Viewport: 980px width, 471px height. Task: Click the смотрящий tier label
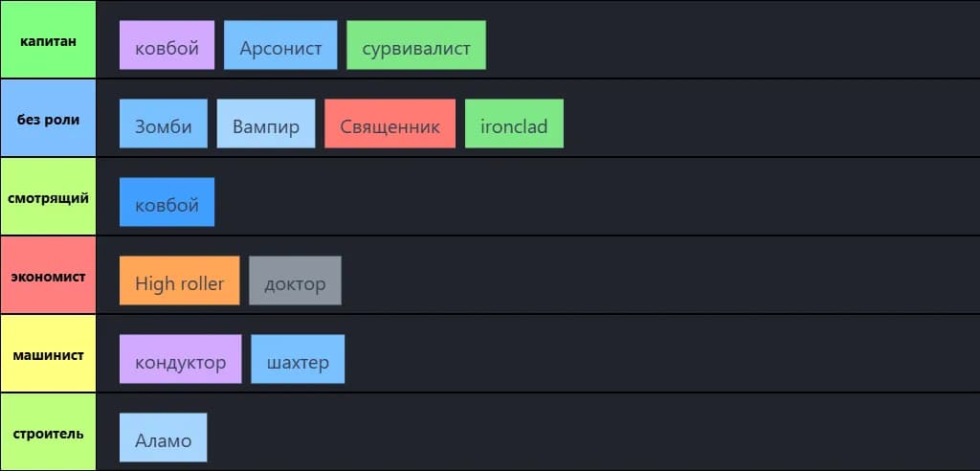48,196
